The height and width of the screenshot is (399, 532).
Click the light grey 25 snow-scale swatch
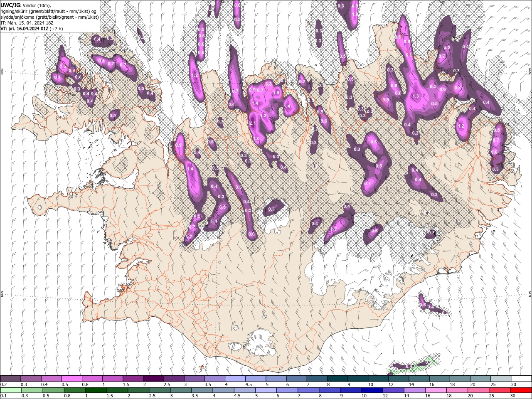pos(501,379)
